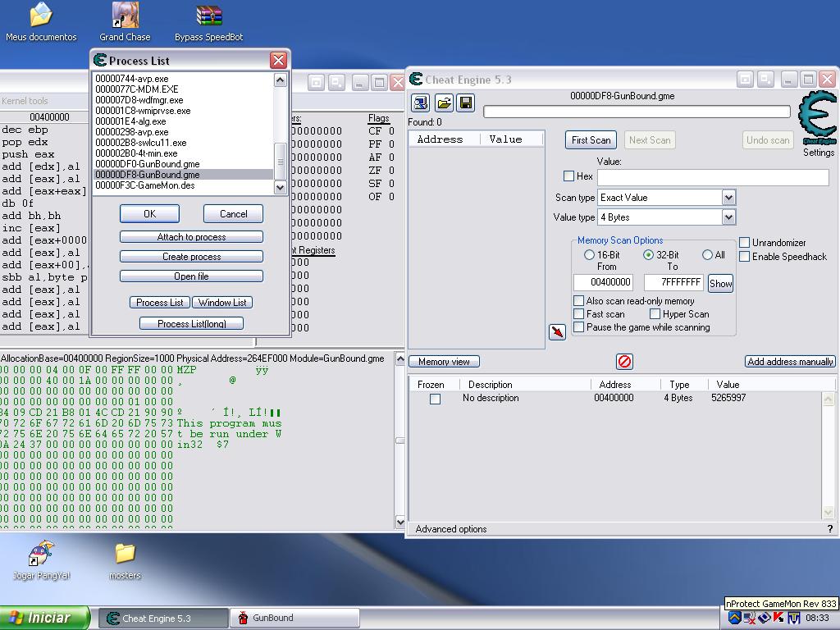Open Kernel tools menu in Memory view
The image size is (840, 630).
[x=25, y=101]
